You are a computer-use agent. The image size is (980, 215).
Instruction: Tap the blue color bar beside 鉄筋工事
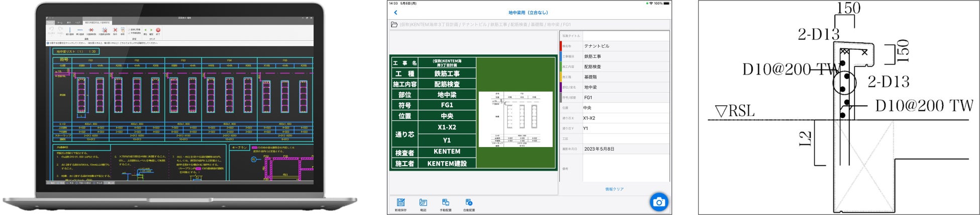561,56
